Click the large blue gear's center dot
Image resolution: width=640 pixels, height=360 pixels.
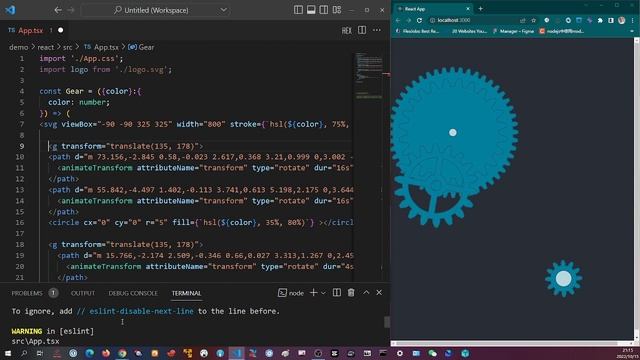pos(453,133)
